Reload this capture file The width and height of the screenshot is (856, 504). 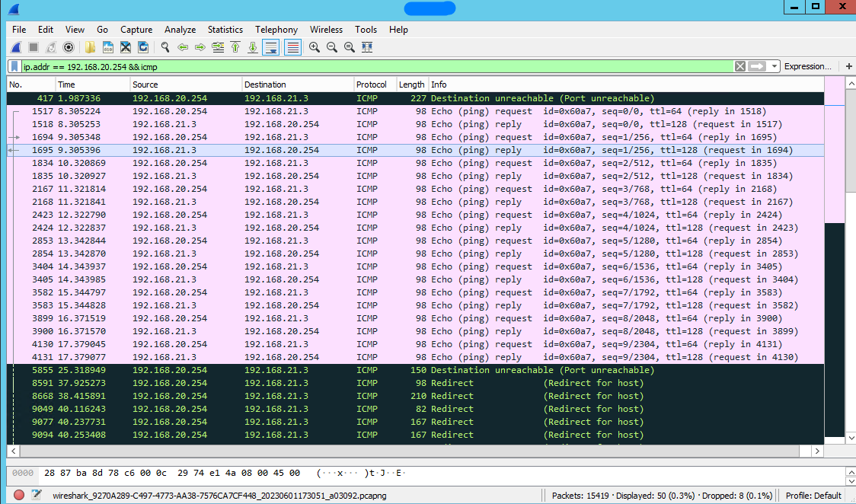[143, 47]
